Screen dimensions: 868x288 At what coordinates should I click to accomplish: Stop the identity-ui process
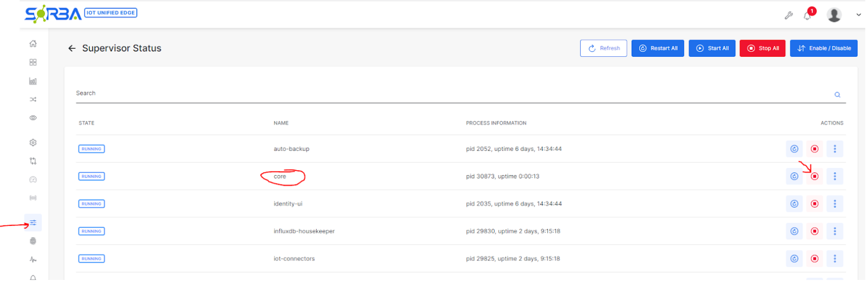pyautogui.click(x=814, y=204)
